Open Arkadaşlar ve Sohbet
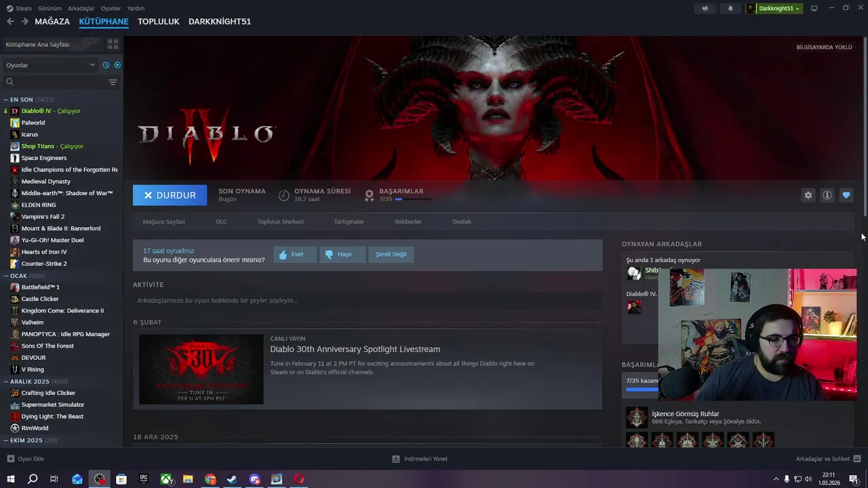This screenshot has height=488, width=868. (x=828, y=459)
